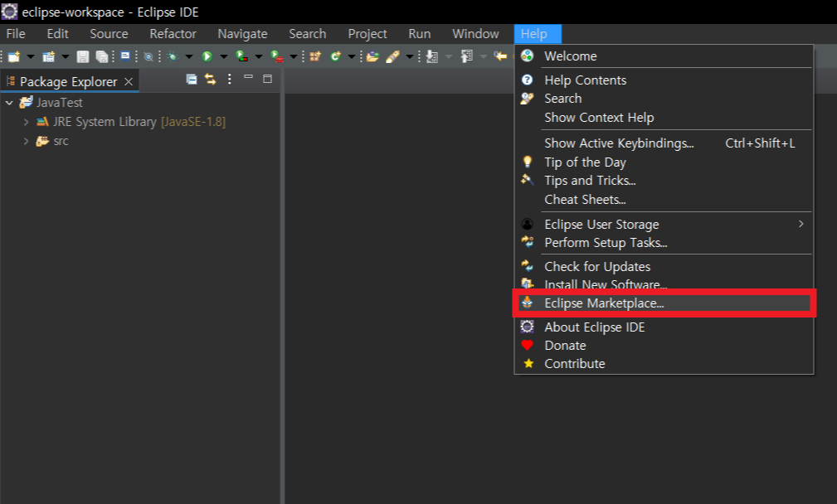Click the second New toolbar icon with star
The image size is (837, 504).
pyautogui.click(x=49, y=56)
